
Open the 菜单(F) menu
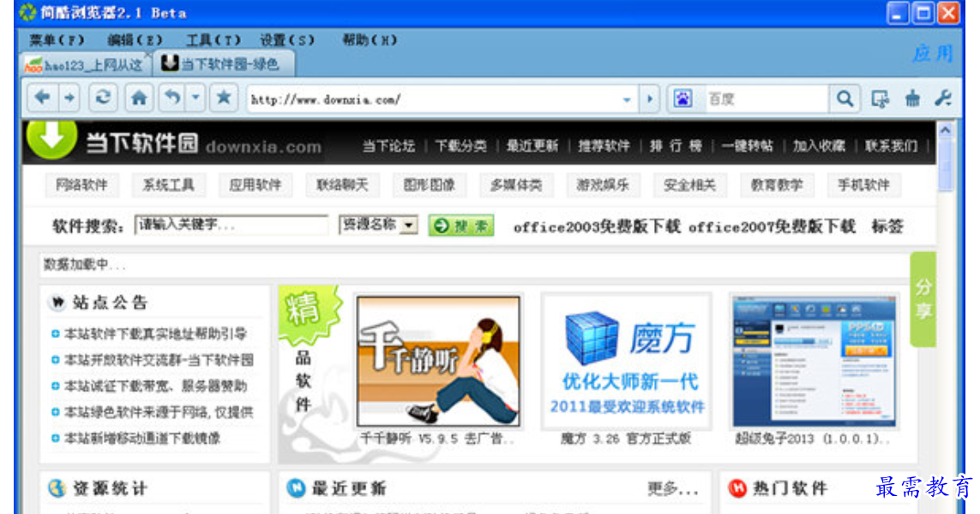57,40
